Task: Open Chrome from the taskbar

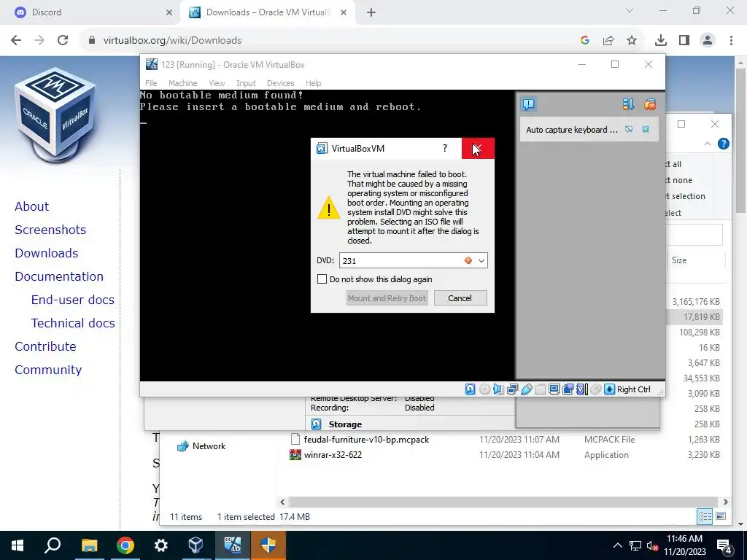Action: (x=125, y=545)
